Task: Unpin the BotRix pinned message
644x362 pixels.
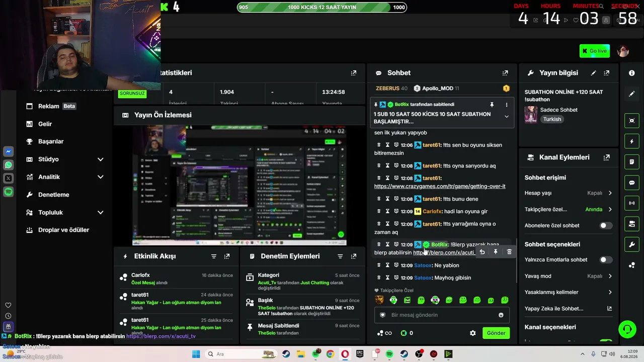Action: point(492,105)
